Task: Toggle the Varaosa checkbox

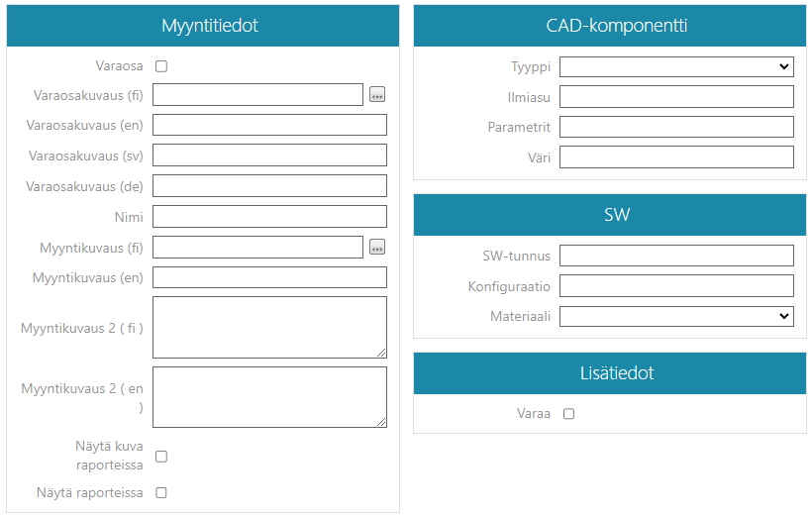Action: tap(161, 66)
